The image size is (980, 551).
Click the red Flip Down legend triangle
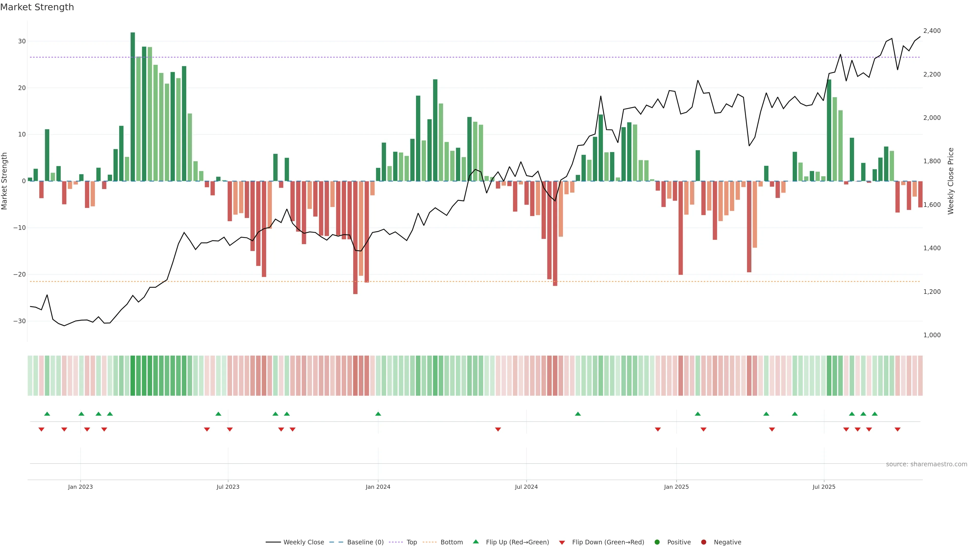click(562, 543)
